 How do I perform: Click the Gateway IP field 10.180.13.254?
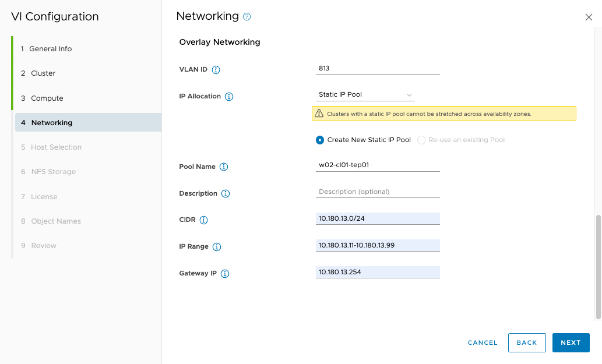point(378,273)
